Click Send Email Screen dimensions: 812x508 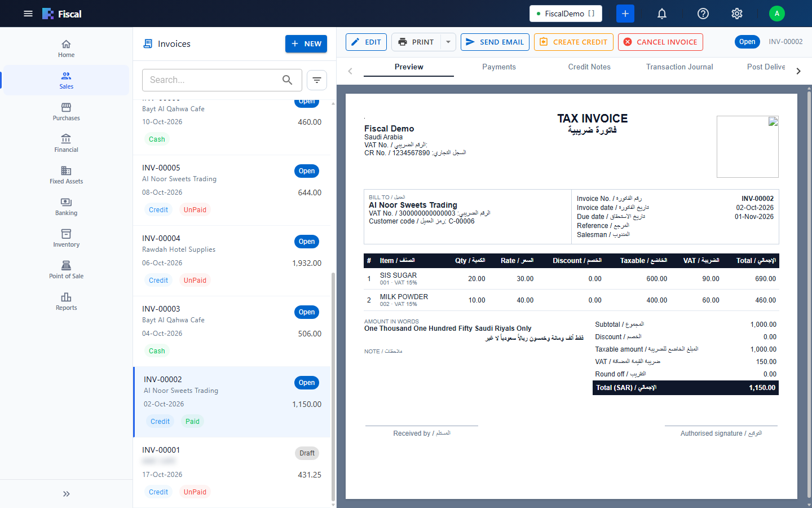[495, 42]
